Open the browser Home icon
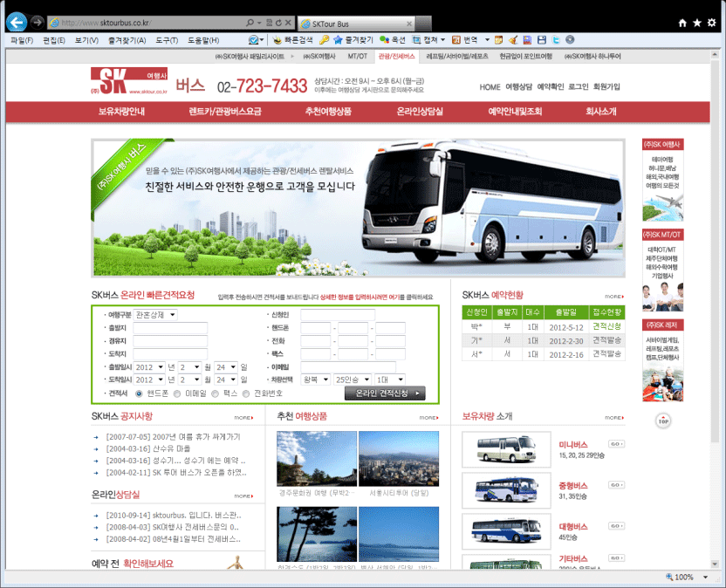Image resolution: width=726 pixels, height=588 pixels. point(682,23)
